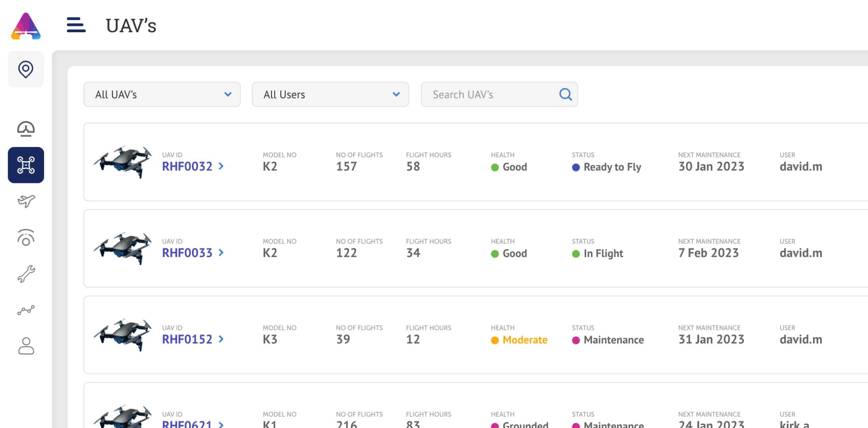868x428 pixels.
Task: Open UAV RHF0033 details link
Action: pyautogui.click(x=187, y=253)
